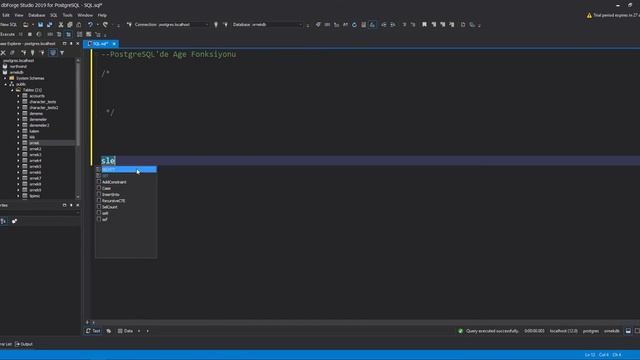The image size is (640, 360).
Task: Expand the accounts table node
Action: pos(18,96)
